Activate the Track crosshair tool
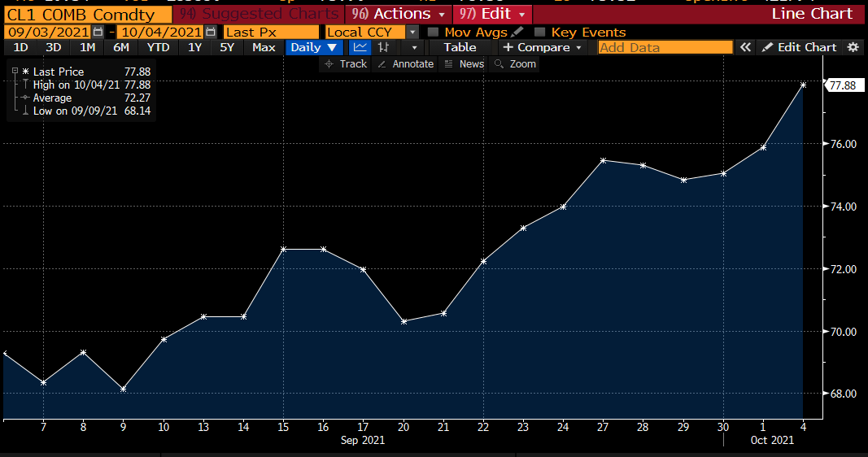Image resolution: width=868 pixels, height=457 pixels. click(346, 64)
